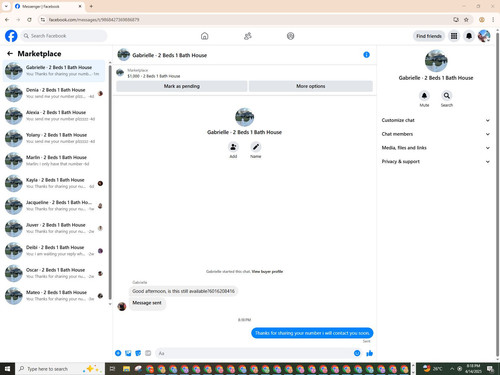Click the sent blue message bubble
This screenshot has width=500, height=375.
coord(312,333)
